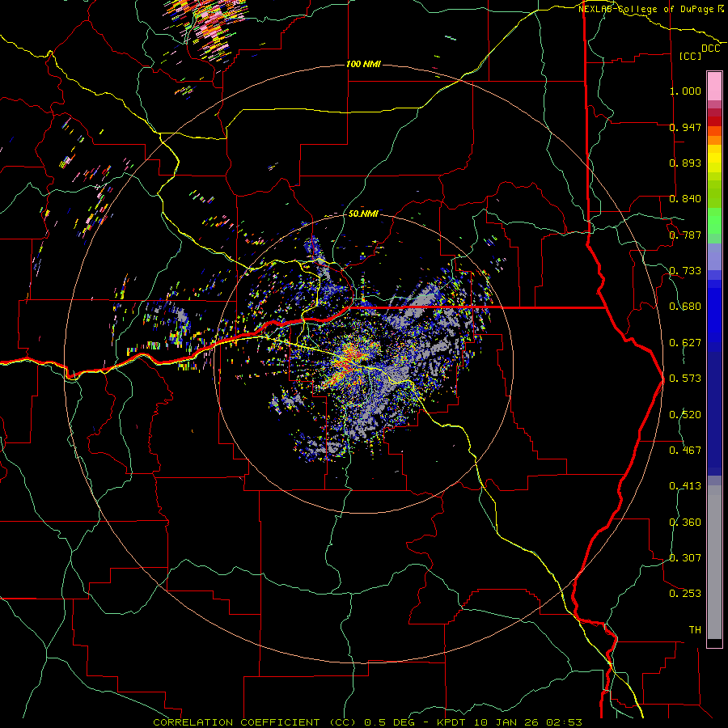
Task: Click the Correlation Coefficient product caption at bottom
Action: [x=367, y=722]
